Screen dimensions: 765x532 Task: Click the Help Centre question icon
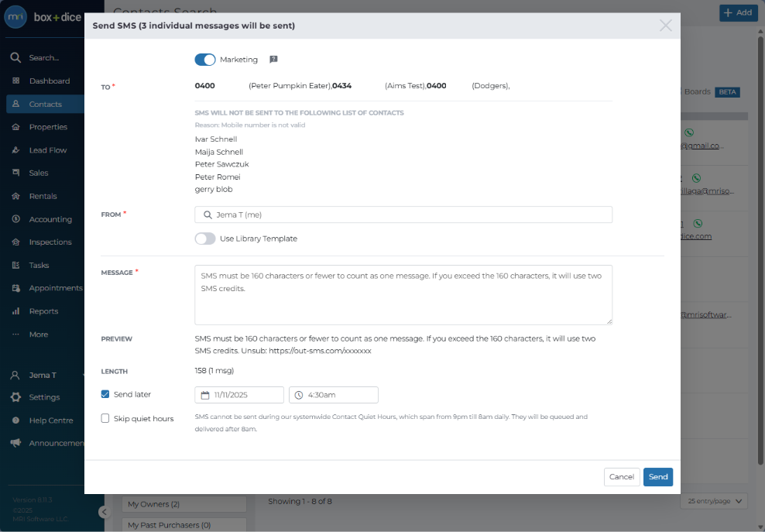point(15,420)
